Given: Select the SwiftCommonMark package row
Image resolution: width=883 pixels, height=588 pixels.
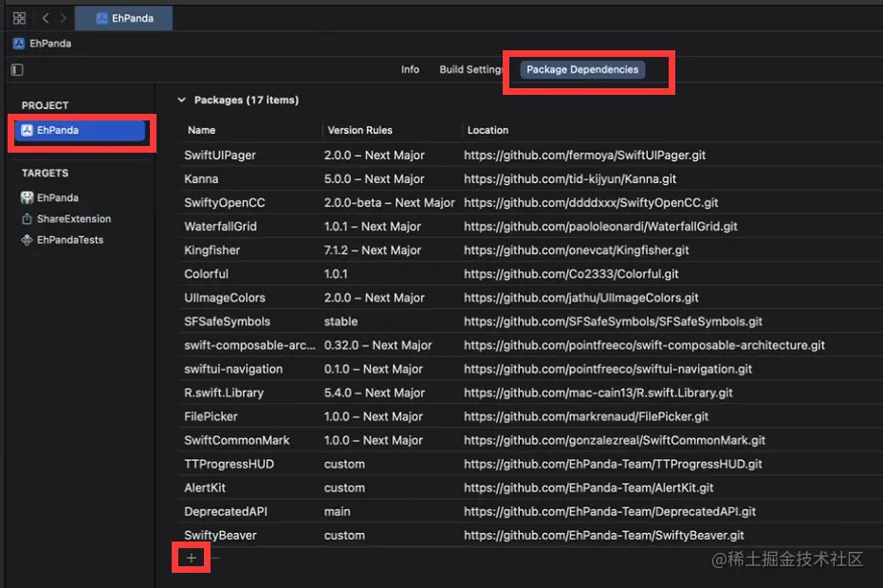Looking at the screenshot, I should coord(529,440).
